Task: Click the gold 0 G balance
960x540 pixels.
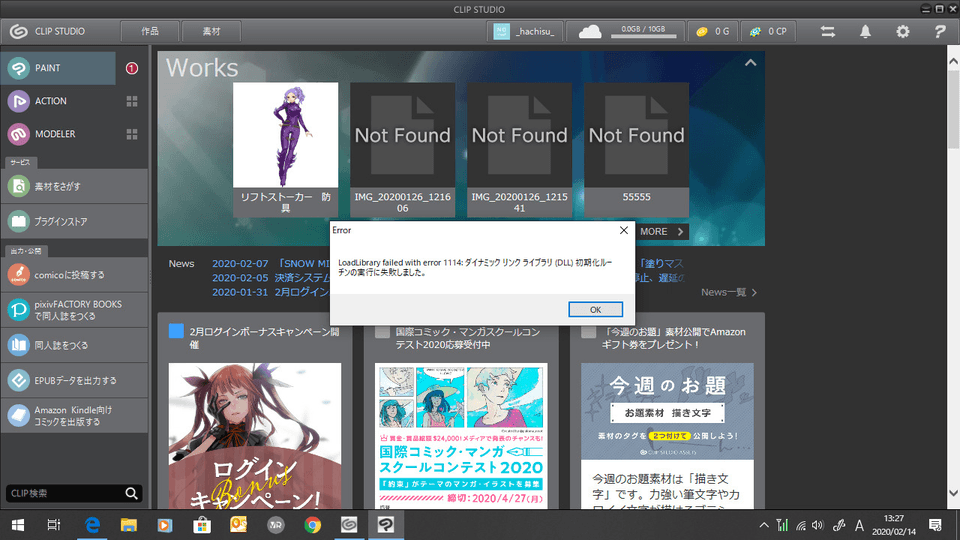Action: pyautogui.click(x=713, y=31)
